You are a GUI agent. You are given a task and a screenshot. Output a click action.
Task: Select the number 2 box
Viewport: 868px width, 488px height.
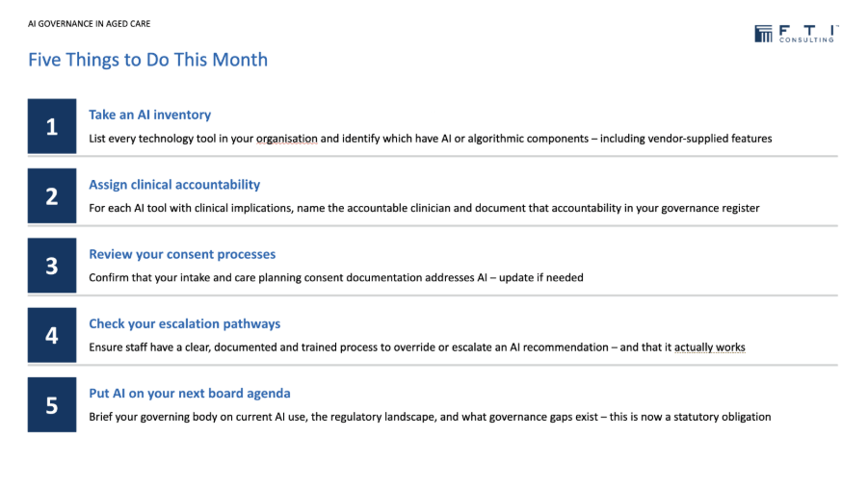tap(52, 195)
